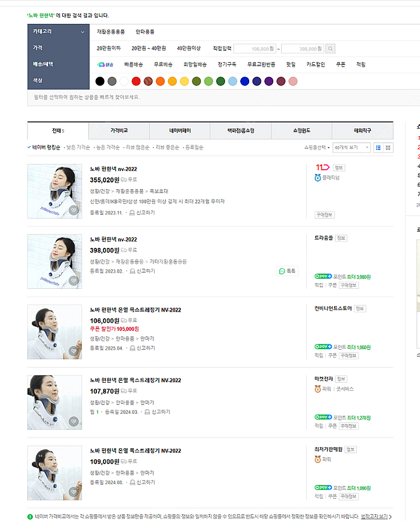
Task: Filter by 쿠폰 benefit option
Action: 340,64
